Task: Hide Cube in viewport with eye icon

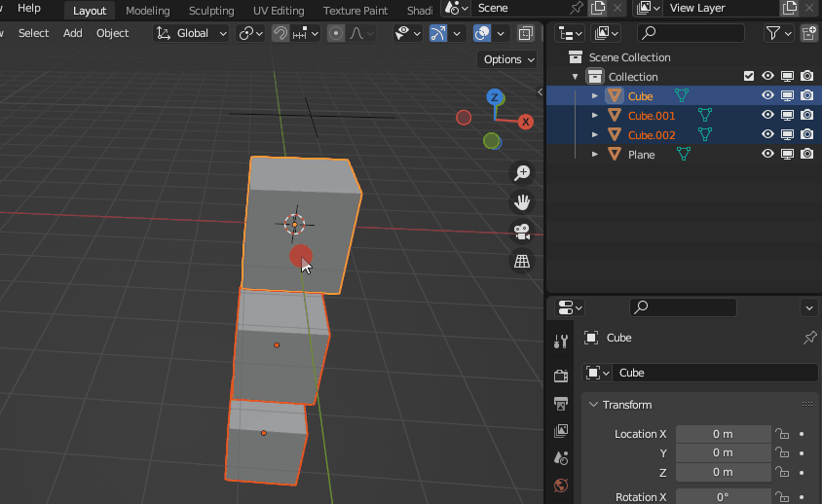Action: (x=768, y=96)
